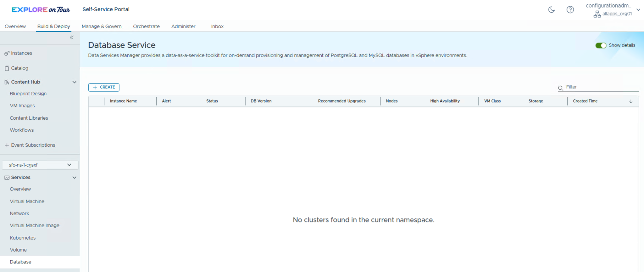Switch to the Manage & Govern tab

coord(102,26)
